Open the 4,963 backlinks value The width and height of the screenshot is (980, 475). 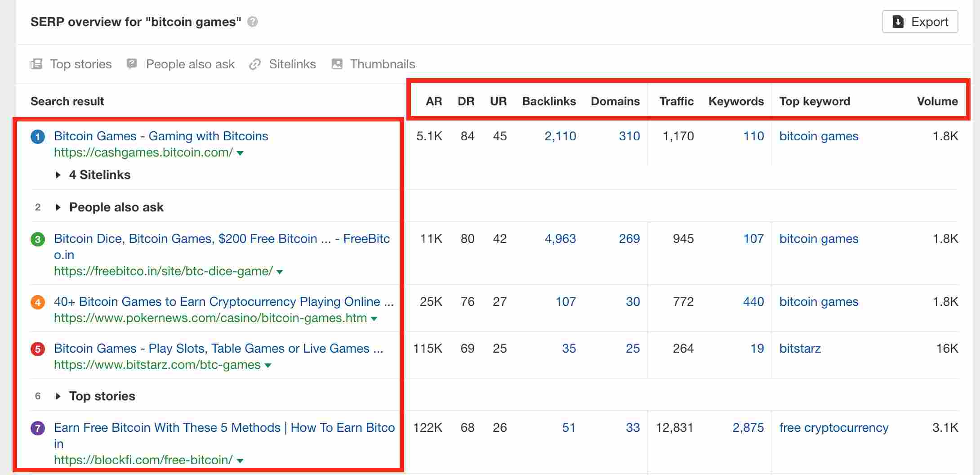(x=560, y=238)
